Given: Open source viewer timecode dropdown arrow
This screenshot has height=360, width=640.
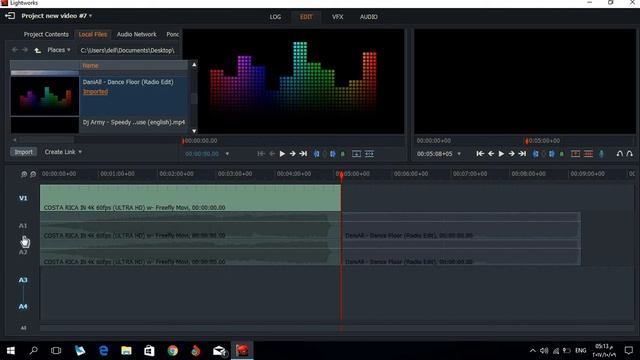Looking at the screenshot, I should click(227, 154).
